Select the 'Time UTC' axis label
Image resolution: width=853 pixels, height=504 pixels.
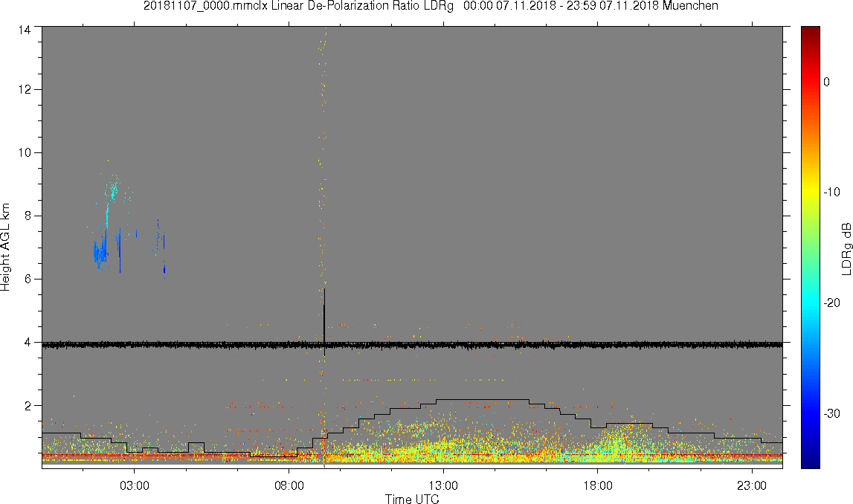click(x=412, y=499)
